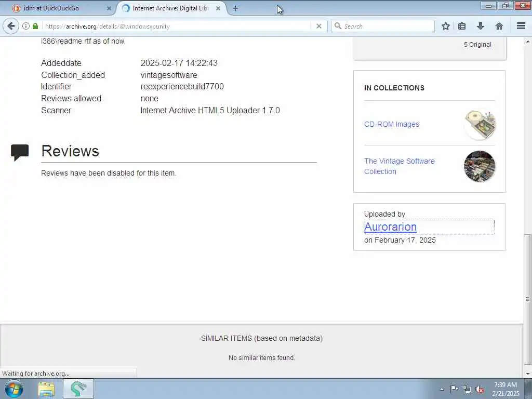Select the Internet Archive tab
This screenshot has width=532, height=399.
pos(170,8)
